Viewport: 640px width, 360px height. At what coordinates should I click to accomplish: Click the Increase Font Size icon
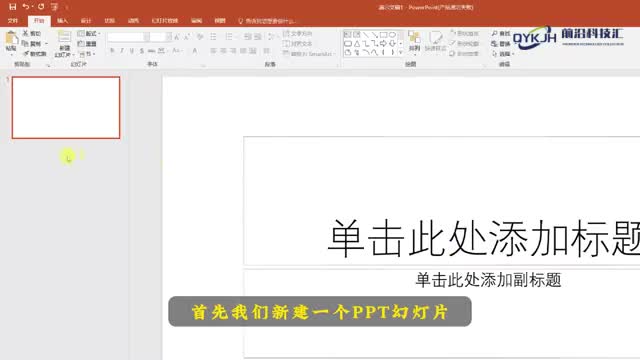pos(177,37)
